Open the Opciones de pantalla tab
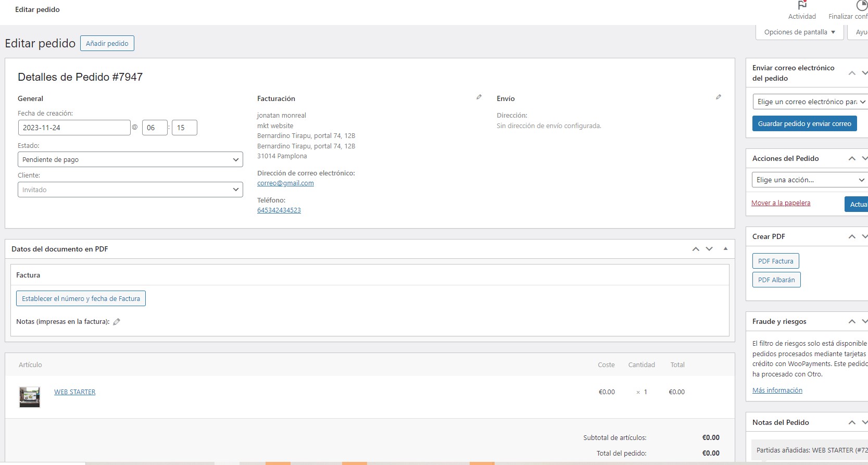Image resolution: width=868 pixels, height=465 pixels. click(799, 32)
